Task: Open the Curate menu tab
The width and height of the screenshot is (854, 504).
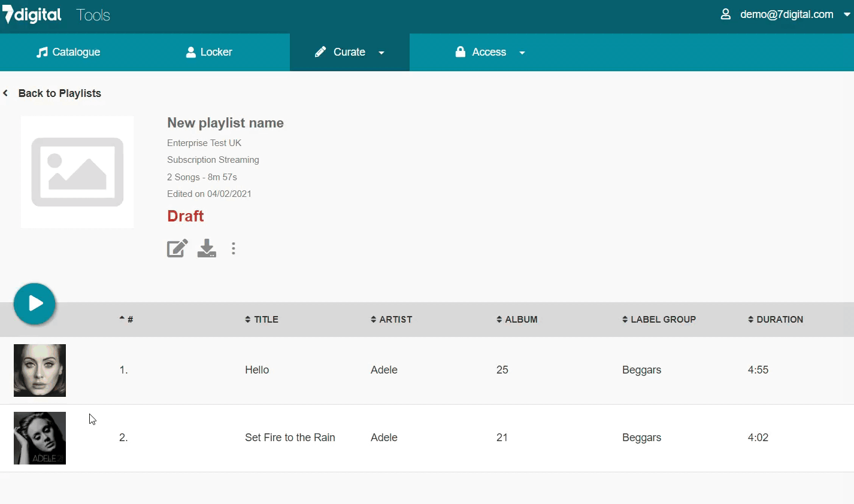Action: (350, 52)
